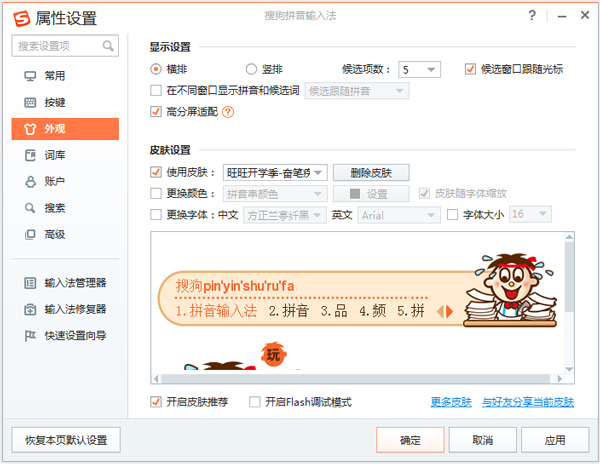Open the 高级 settings page

pos(65,234)
